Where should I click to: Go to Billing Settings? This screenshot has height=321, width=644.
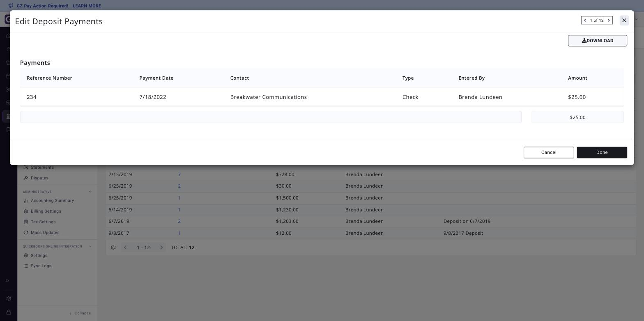tap(46, 211)
